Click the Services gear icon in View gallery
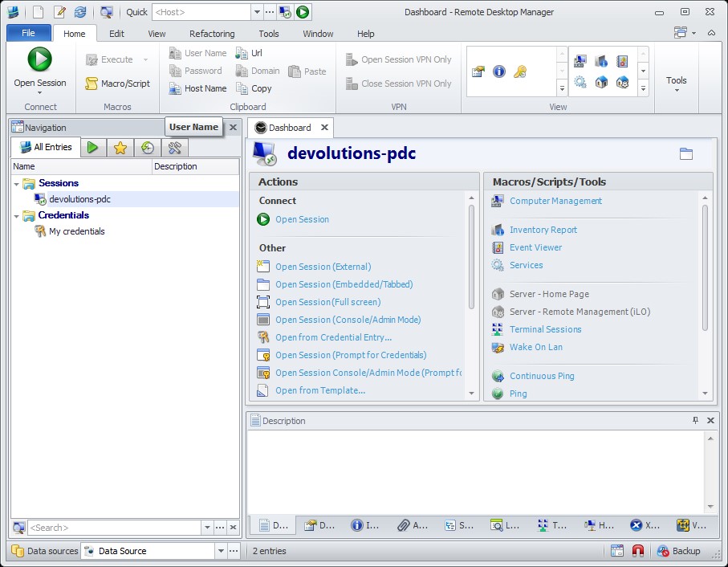 (580, 82)
